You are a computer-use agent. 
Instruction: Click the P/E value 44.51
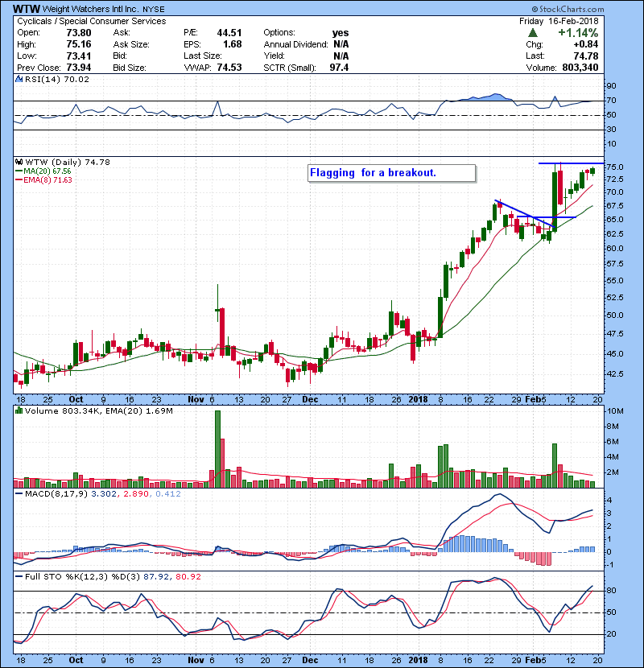(x=229, y=33)
